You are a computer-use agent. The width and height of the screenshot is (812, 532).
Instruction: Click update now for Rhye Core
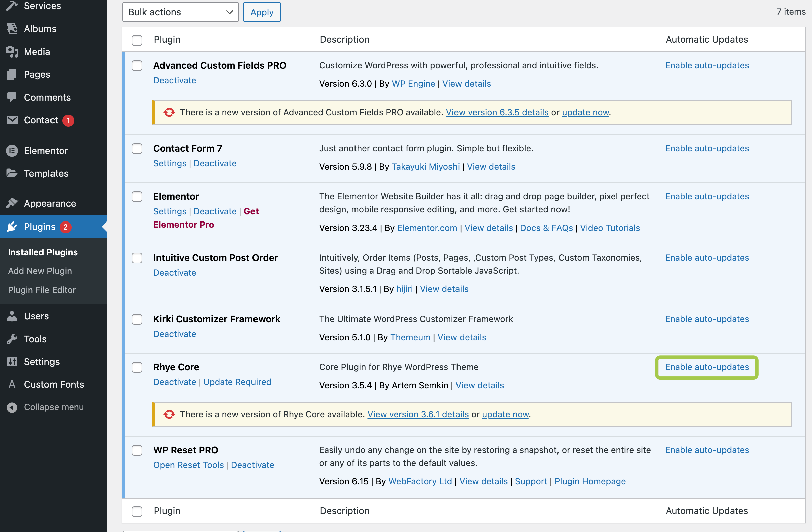(505, 414)
